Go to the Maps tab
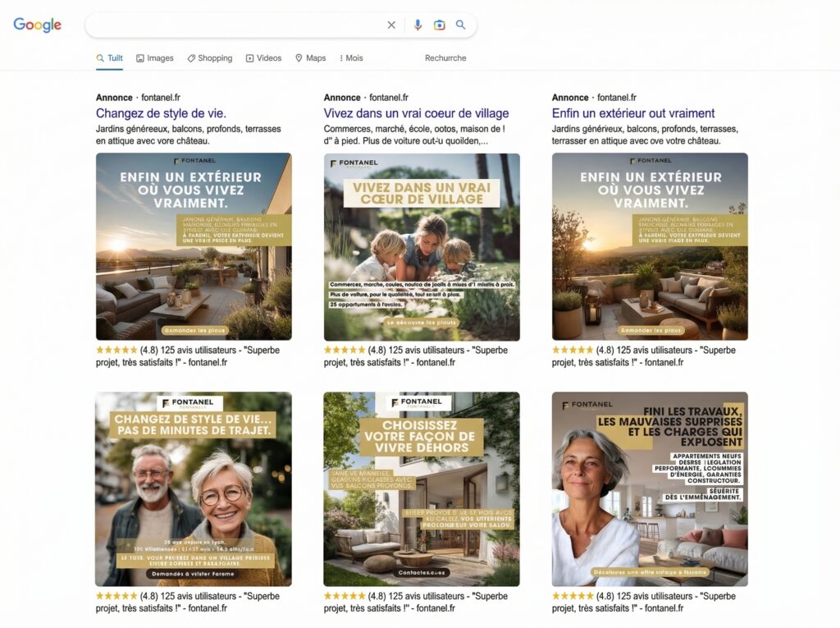This screenshot has width=840, height=628. 311,58
